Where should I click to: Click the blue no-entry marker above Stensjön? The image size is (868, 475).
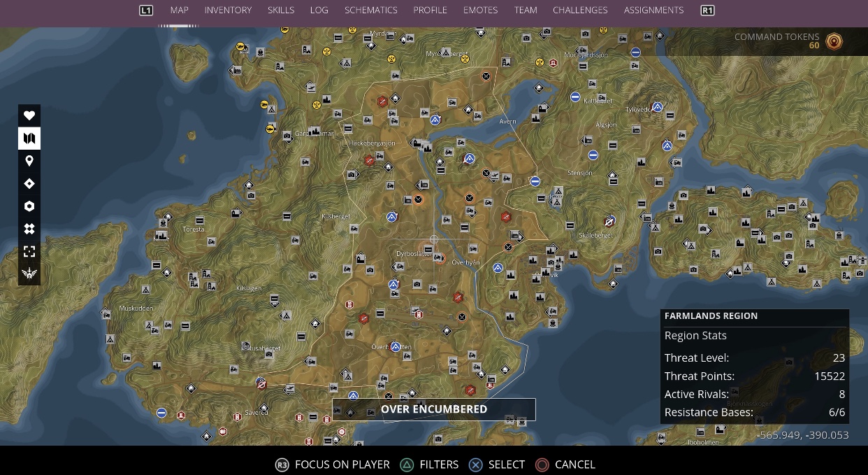[593, 155]
